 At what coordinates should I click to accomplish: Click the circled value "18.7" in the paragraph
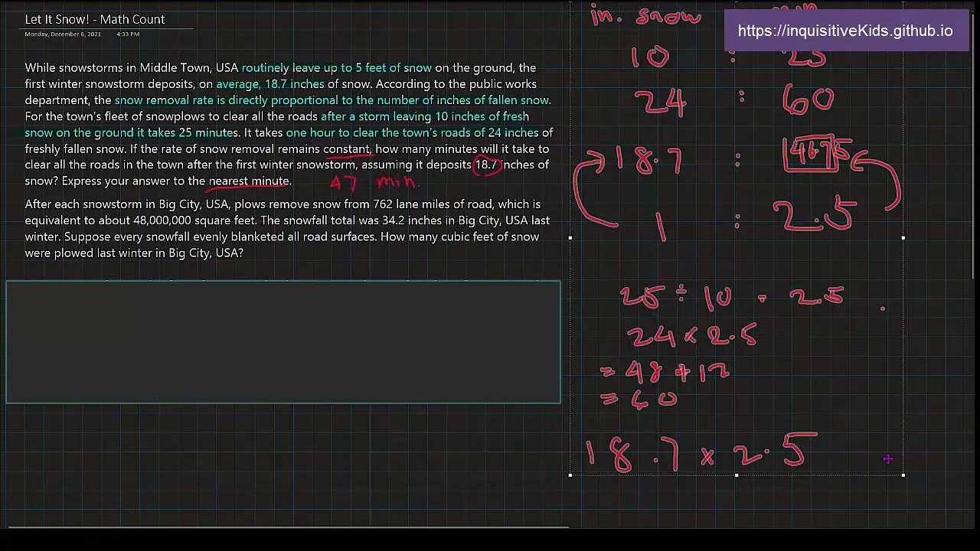(486, 165)
